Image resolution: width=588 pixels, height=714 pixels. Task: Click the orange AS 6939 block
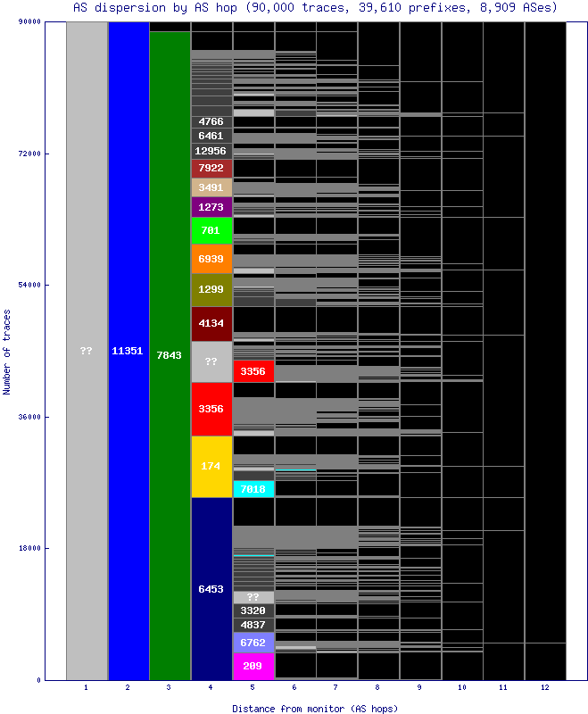[211, 259]
